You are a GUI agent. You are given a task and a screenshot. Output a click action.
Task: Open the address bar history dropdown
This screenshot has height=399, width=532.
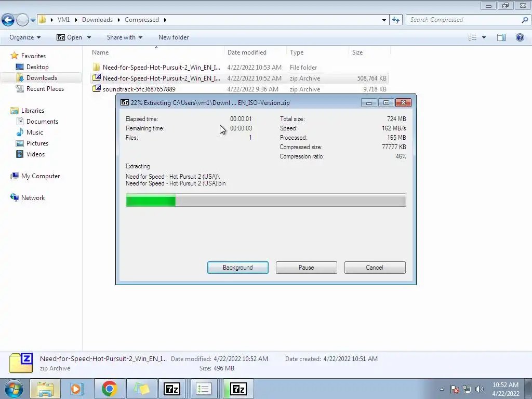(x=384, y=20)
